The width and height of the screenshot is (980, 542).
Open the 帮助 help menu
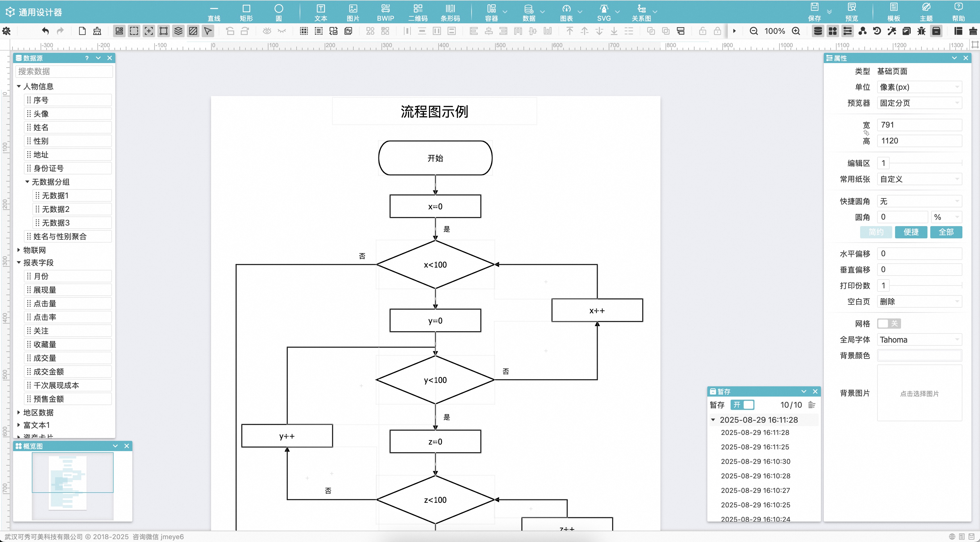coord(958,12)
